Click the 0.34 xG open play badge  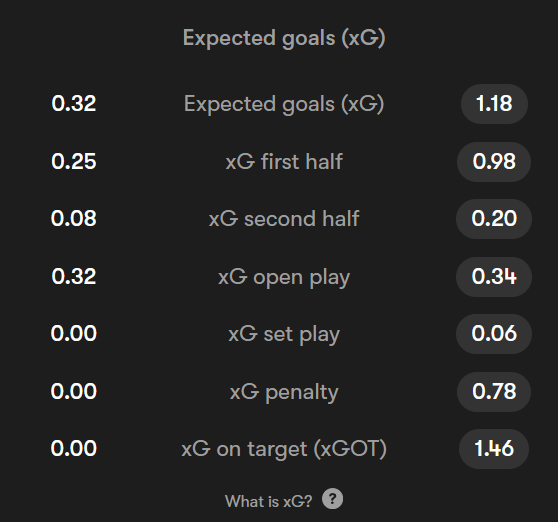[494, 276]
